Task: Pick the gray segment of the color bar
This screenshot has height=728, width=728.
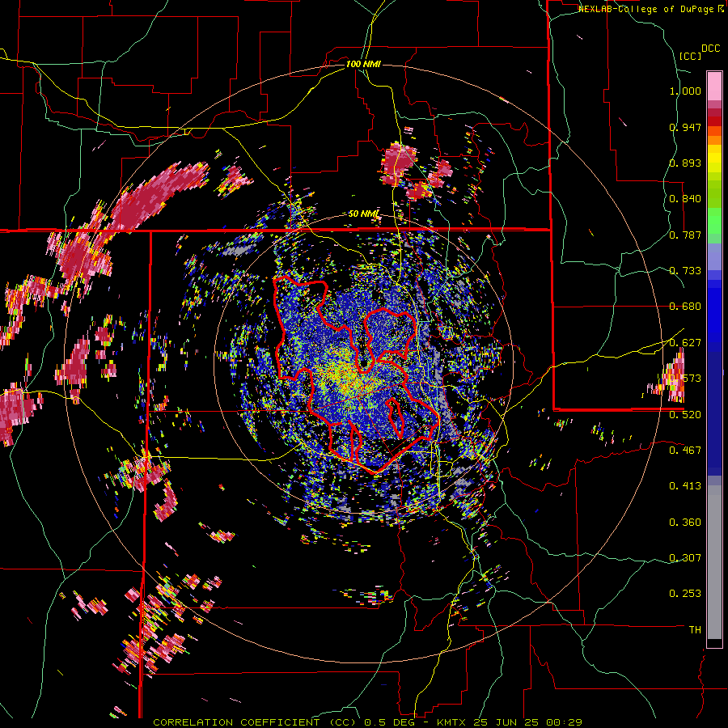Action: (x=714, y=562)
